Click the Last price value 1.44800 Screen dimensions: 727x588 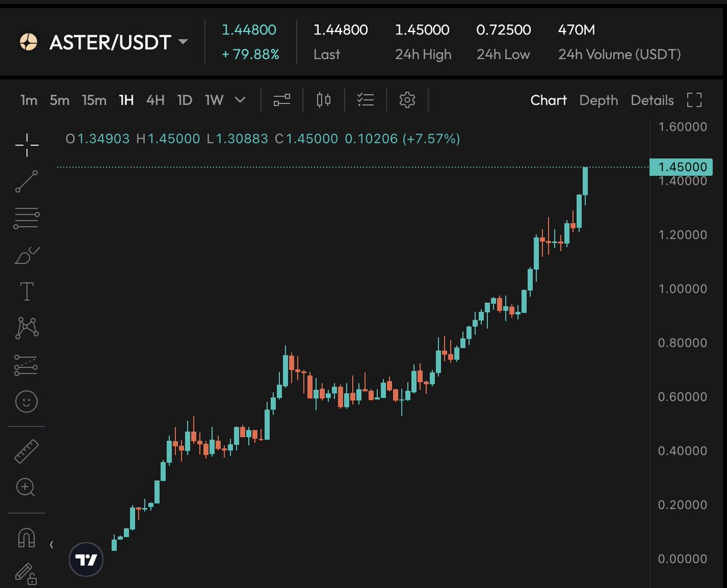click(x=340, y=30)
